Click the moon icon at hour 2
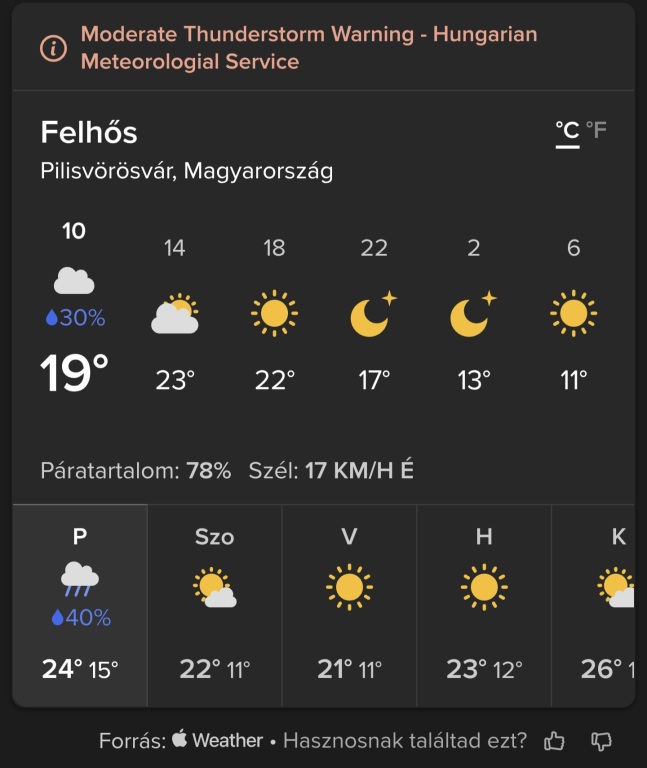 [x=473, y=314]
